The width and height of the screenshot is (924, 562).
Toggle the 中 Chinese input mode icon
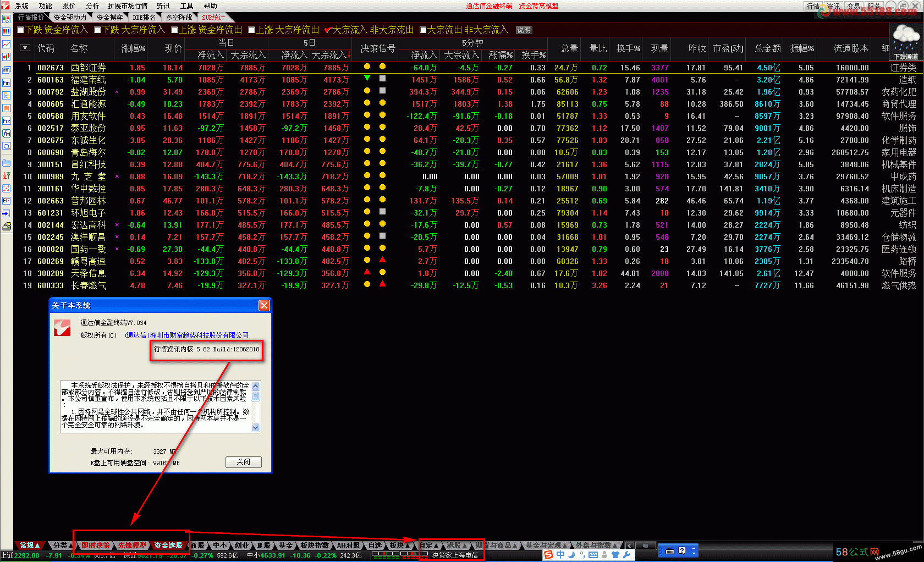coord(560,554)
